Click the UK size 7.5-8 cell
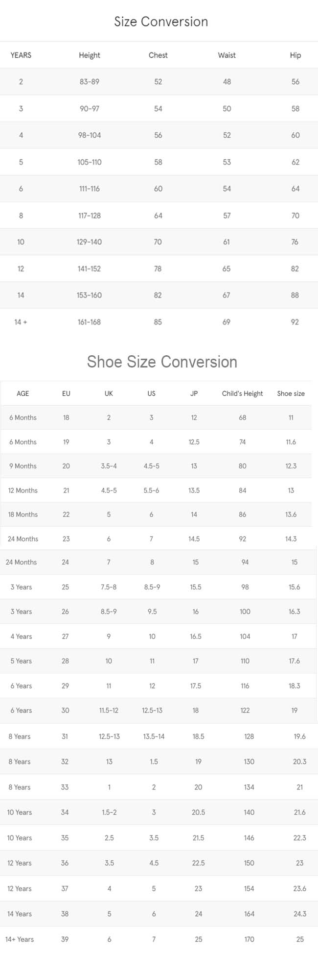The image size is (318, 980). tap(109, 587)
